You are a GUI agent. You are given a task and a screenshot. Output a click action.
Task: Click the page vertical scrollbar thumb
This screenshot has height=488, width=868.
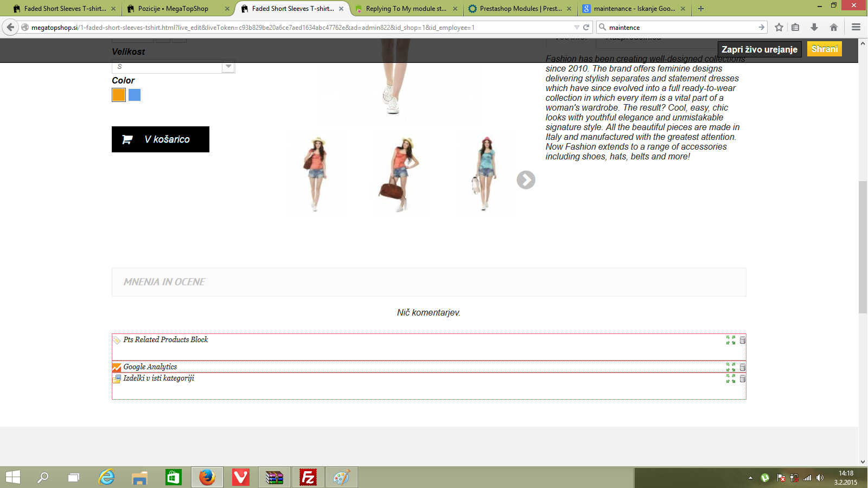[x=863, y=247]
